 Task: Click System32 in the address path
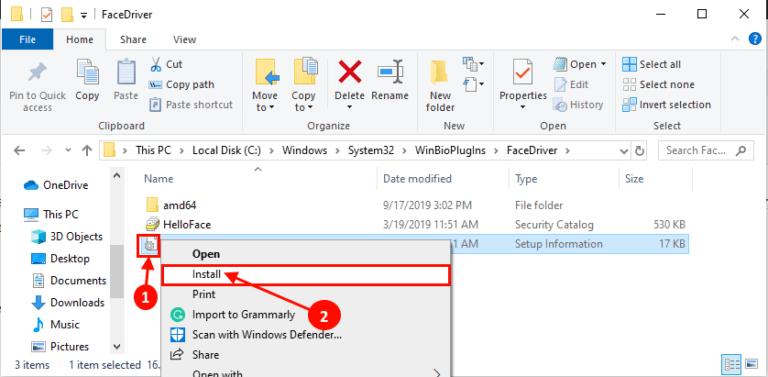point(371,150)
